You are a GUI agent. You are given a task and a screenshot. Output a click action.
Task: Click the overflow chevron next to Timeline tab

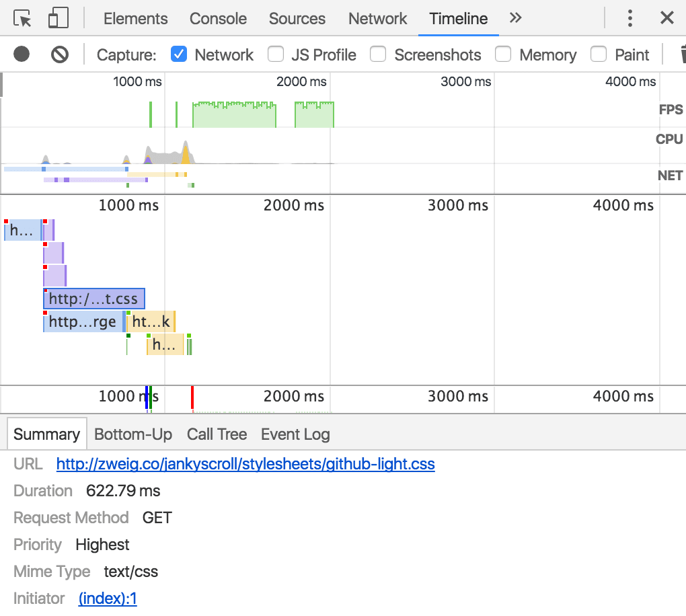tap(515, 18)
